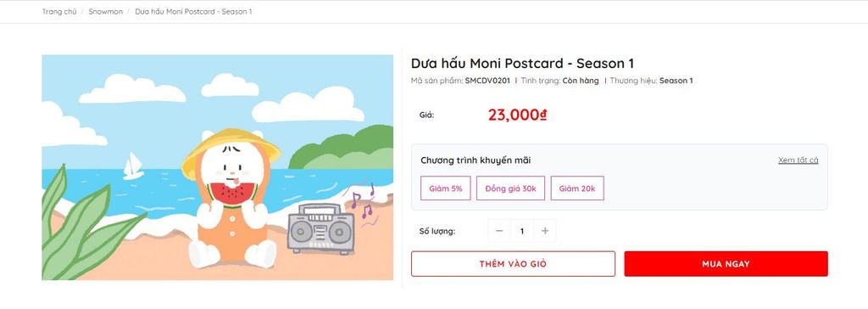Click the Season 1 brand link
Viewport: 868px width, 309px height.
tap(676, 81)
